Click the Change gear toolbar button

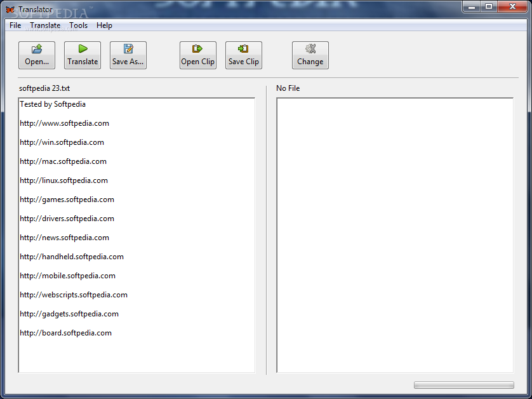pos(310,55)
